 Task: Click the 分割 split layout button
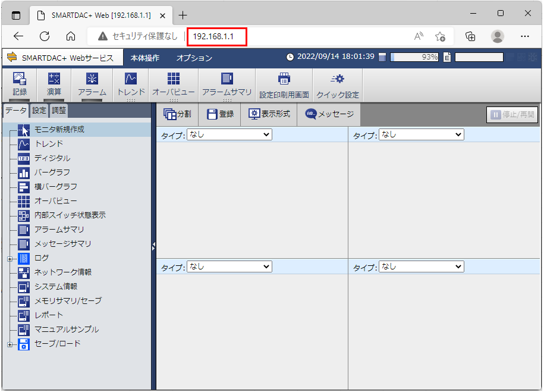click(178, 114)
